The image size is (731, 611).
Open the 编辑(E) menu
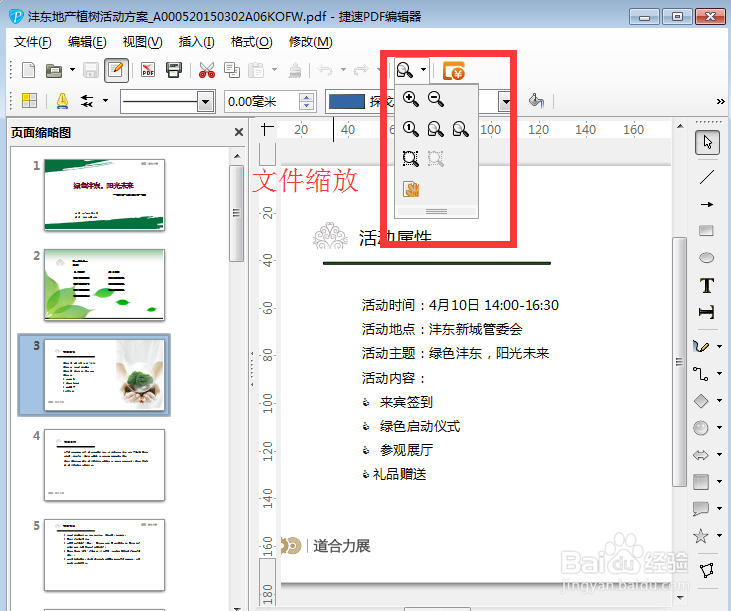[87, 42]
